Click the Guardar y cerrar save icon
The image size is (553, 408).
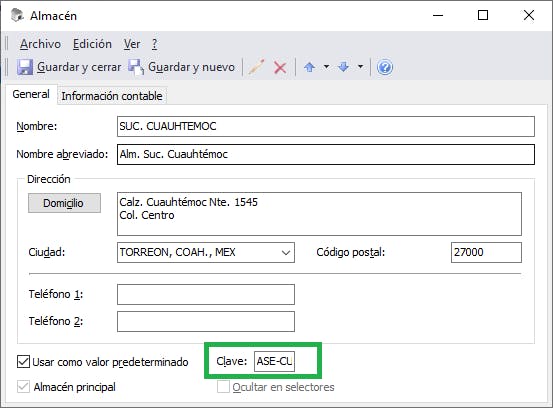pyautogui.click(x=25, y=67)
